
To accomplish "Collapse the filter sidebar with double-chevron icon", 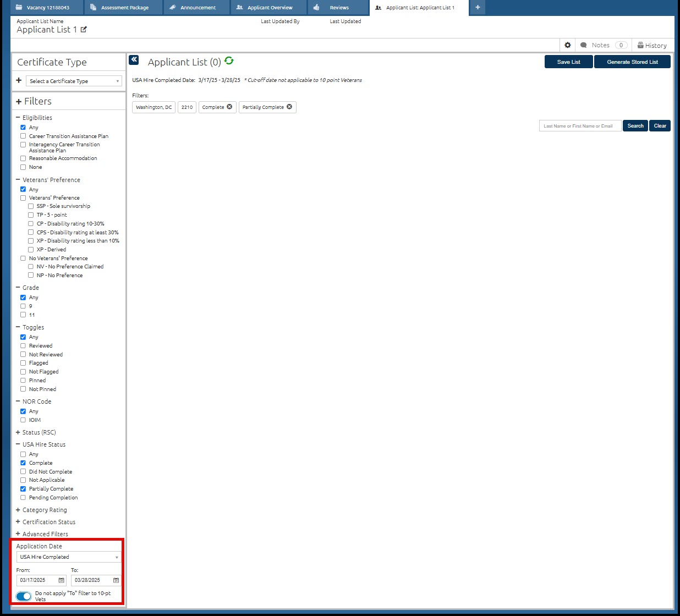I will click(134, 60).
